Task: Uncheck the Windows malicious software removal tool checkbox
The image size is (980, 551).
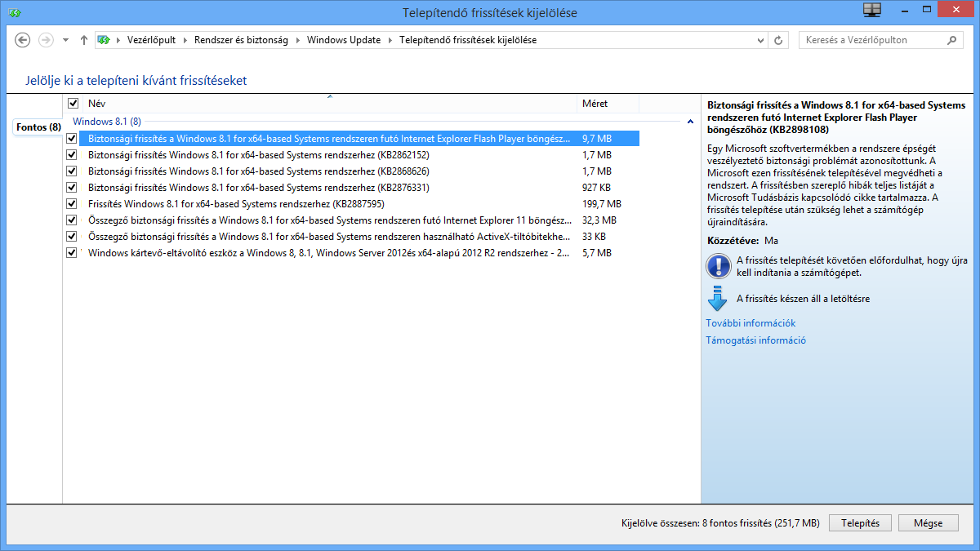Action: coord(72,253)
